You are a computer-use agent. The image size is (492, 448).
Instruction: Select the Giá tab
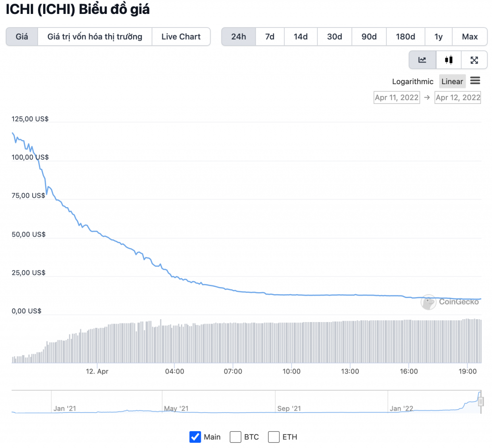[x=22, y=37]
